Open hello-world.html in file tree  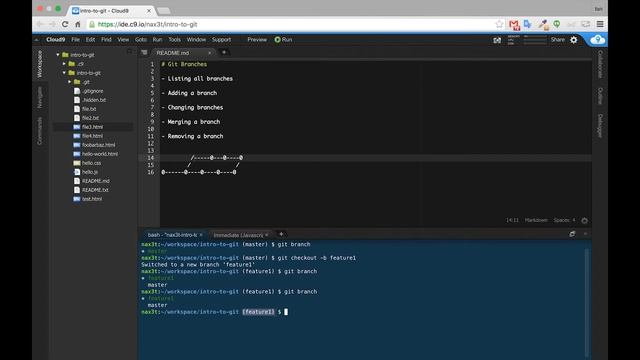[100, 154]
